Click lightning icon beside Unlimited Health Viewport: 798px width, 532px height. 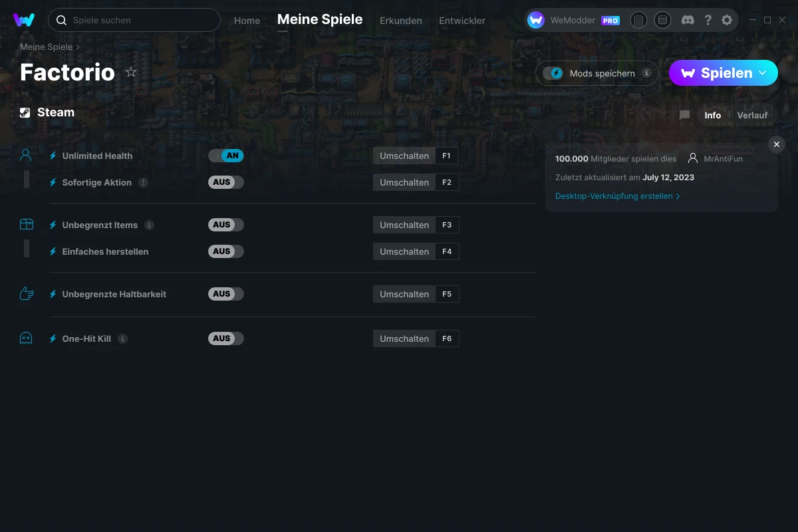pos(53,156)
